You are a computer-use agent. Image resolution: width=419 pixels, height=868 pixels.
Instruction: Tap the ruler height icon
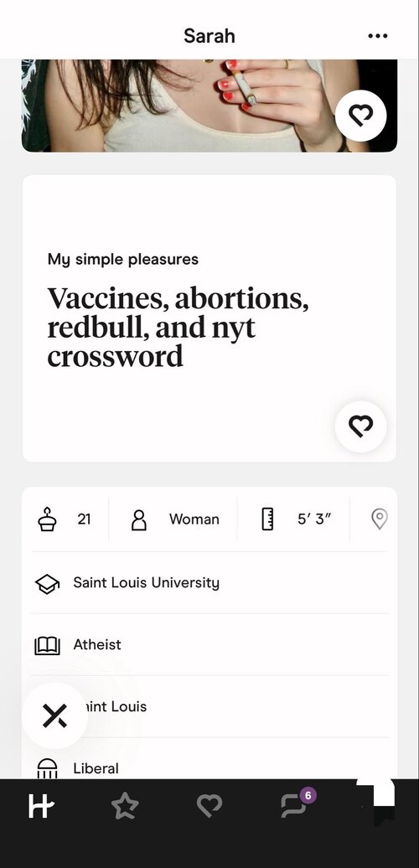[267, 519]
